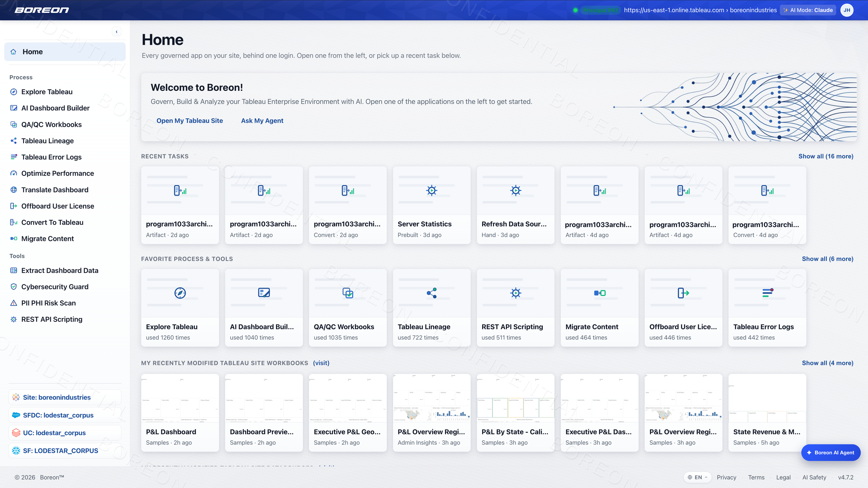The image size is (868, 488).
Task: Click UC: lodestar_corpus connection button
Action: pos(65,433)
